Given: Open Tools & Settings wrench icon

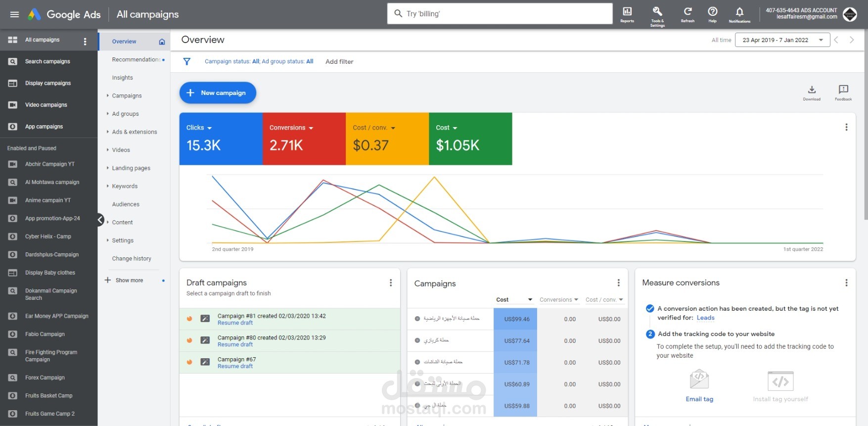Looking at the screenshot, I should tap(657, 15).
